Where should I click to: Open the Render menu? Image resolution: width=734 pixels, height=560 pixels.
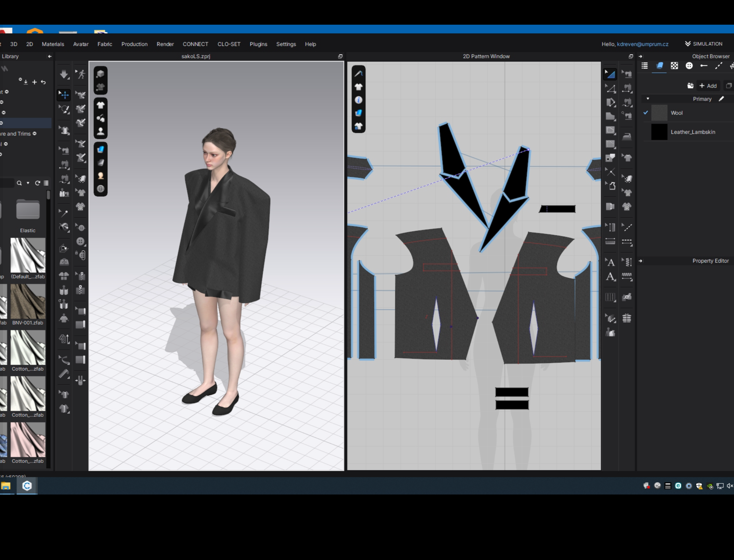pos(165,44)
